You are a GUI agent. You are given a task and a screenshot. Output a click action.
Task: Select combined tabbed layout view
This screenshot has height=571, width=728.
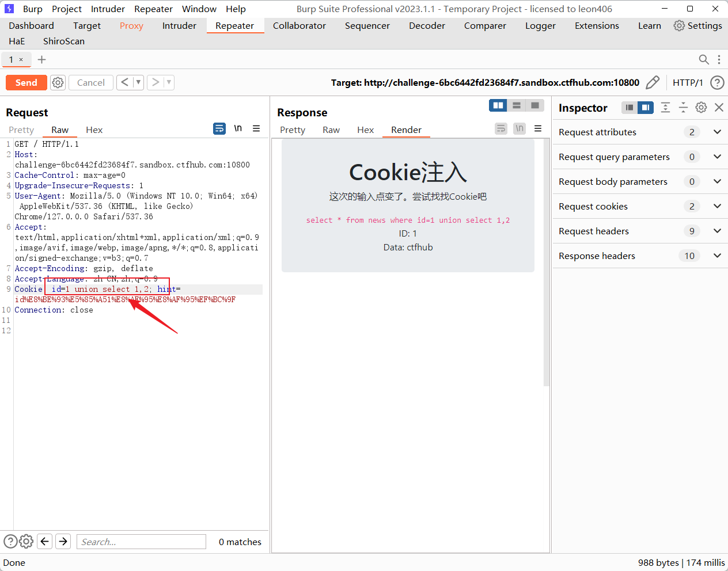coord(535,105)
